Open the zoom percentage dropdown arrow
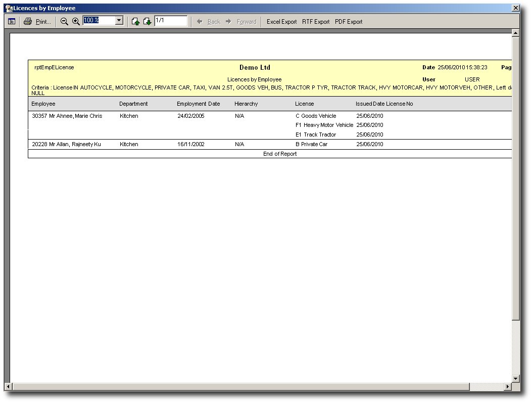 click(x=120, y=21)
